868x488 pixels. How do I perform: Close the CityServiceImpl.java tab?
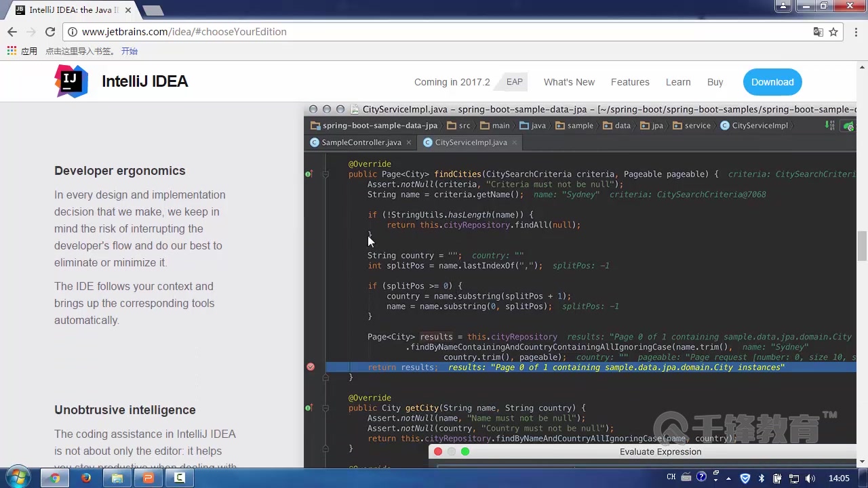pos(514,142)
